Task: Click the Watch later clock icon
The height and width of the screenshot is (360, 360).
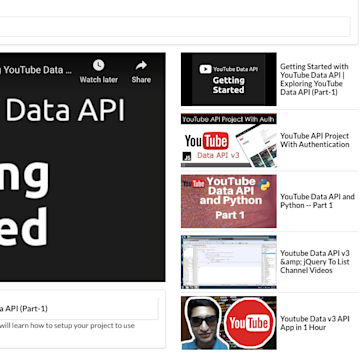Action: [99, 65]
